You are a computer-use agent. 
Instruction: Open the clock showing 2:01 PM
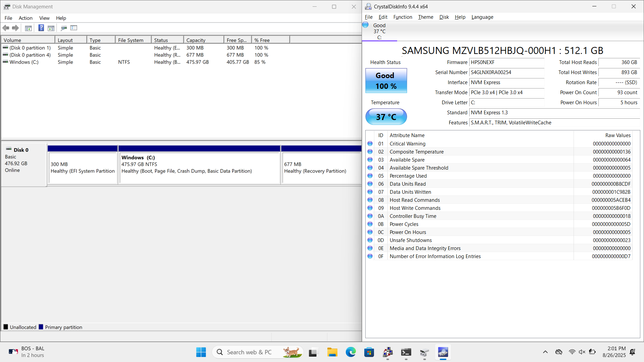(614, 352)
